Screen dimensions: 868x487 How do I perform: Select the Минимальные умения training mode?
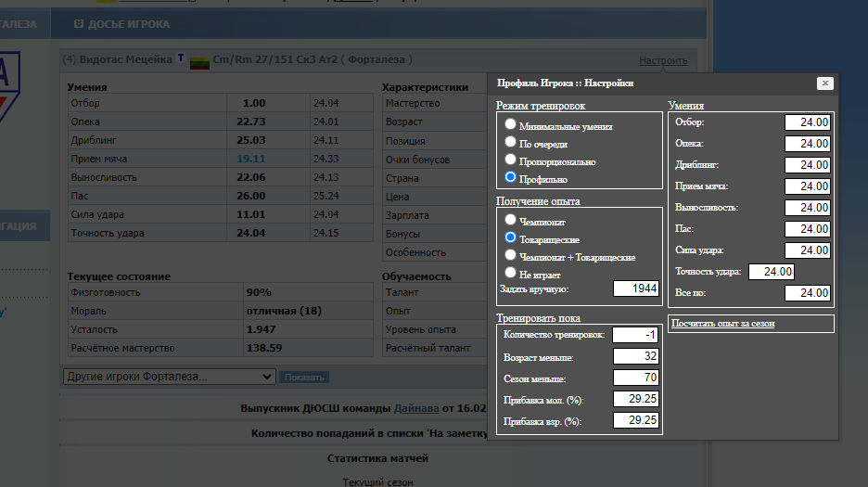pos(510,124)
